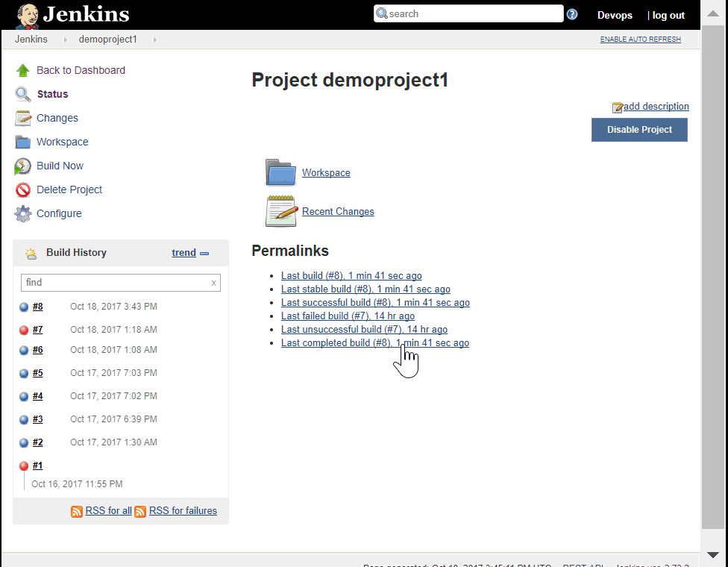The image size is (728, 567).
Task: Click the add description edit icon
Action: coord(617,107)
